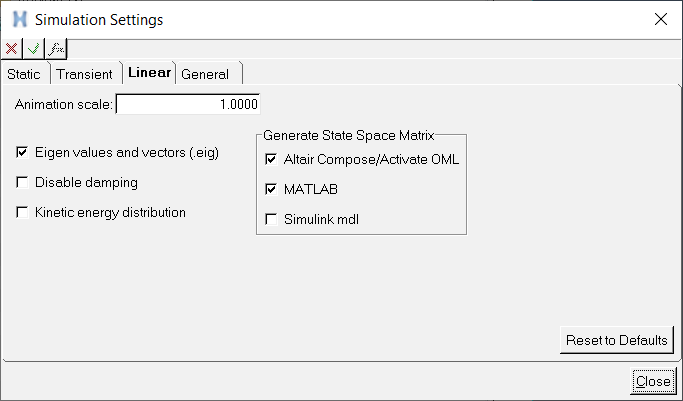Enable the Disable damping checkbox

click(22, 182)
